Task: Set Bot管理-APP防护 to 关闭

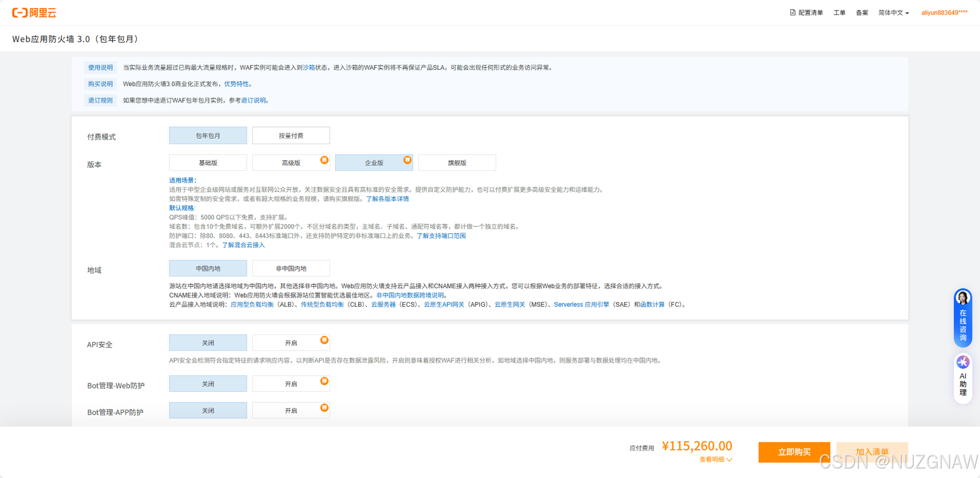Action: click(208, 410)
